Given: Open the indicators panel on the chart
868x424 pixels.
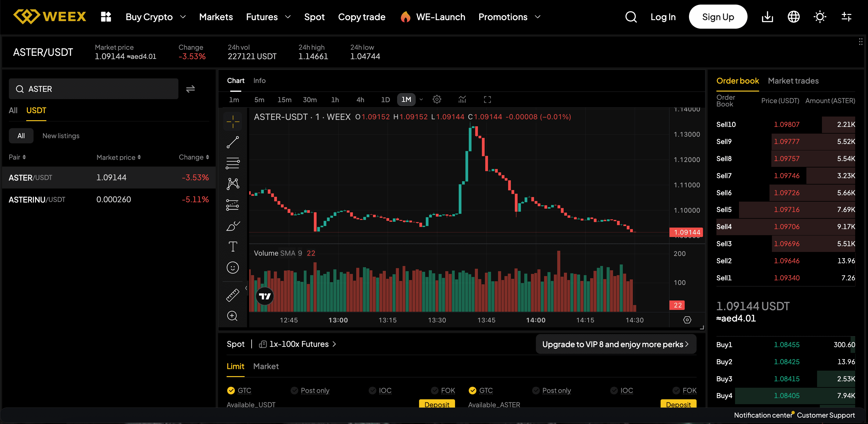Looking at the screenshot, I should [462, 99].
